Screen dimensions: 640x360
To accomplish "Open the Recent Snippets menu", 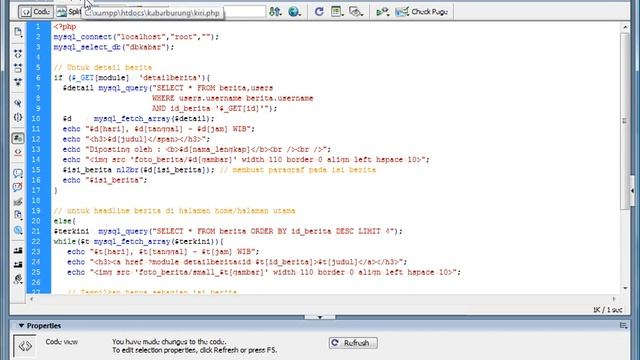I will click(x=18, y=215).
